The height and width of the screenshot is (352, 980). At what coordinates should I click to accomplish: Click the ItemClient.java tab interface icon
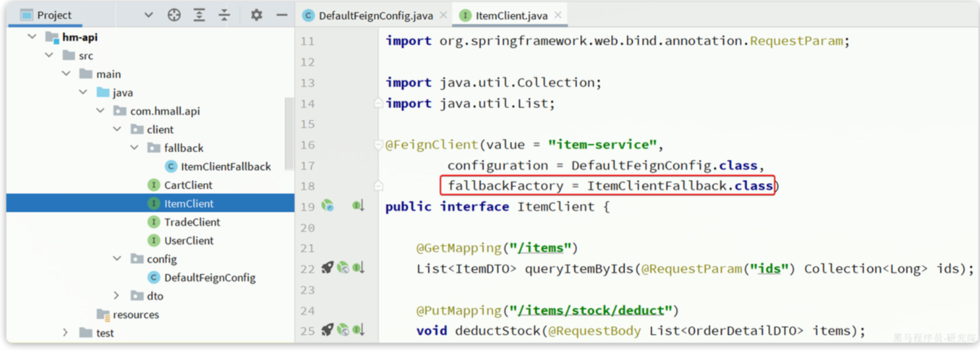coord(465,16)
